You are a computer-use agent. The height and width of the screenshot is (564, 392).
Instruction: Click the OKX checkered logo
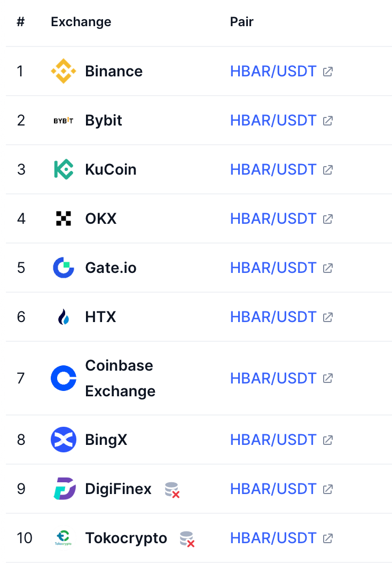pos(63,218)
